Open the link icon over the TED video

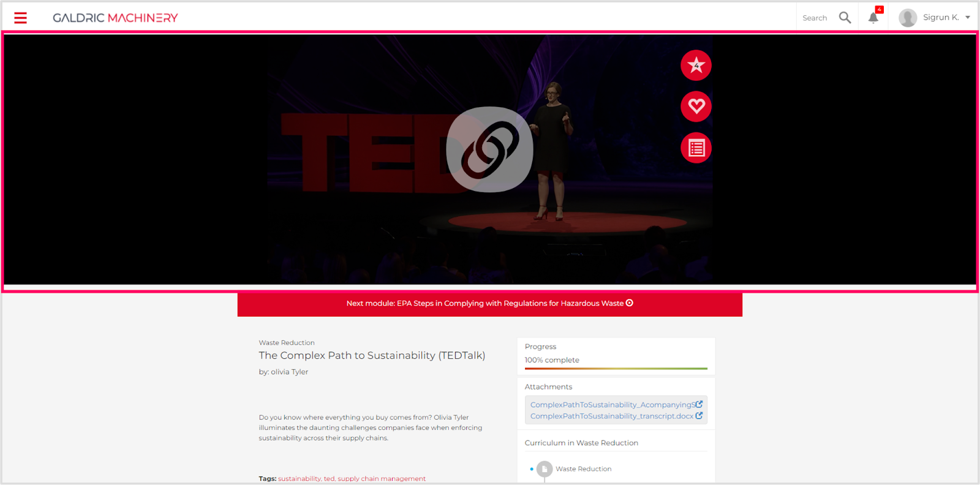[489, 149]
